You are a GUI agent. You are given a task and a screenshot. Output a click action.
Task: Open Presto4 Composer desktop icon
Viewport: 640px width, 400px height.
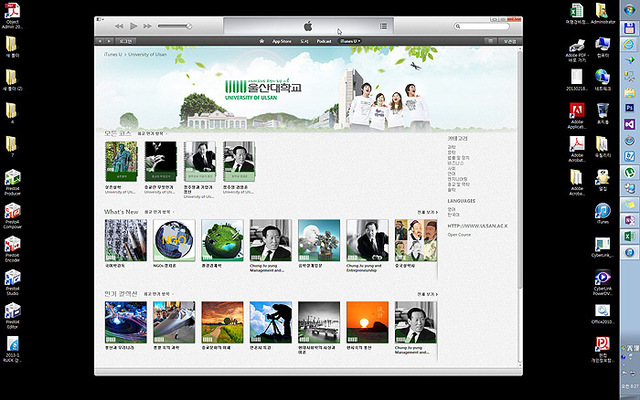[x=12, y=216]
